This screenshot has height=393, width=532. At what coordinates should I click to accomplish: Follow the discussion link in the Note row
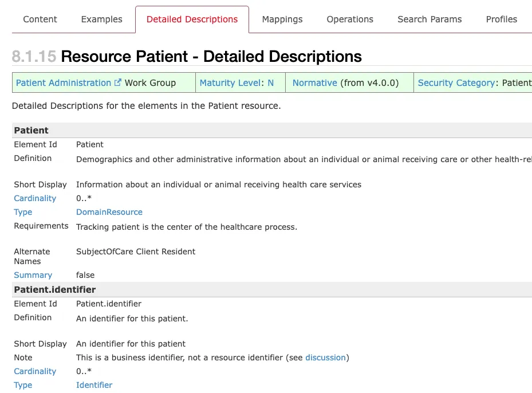(325, 357)
